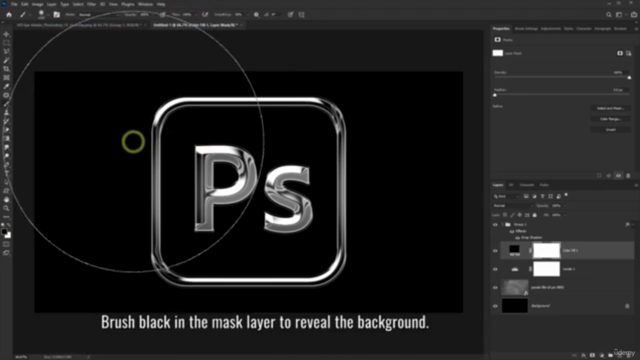The width and height of the screenshot is (640, 360).
Task: Open smoothing options gear icon
Action: pyautogui.click(x=256, y=15)
